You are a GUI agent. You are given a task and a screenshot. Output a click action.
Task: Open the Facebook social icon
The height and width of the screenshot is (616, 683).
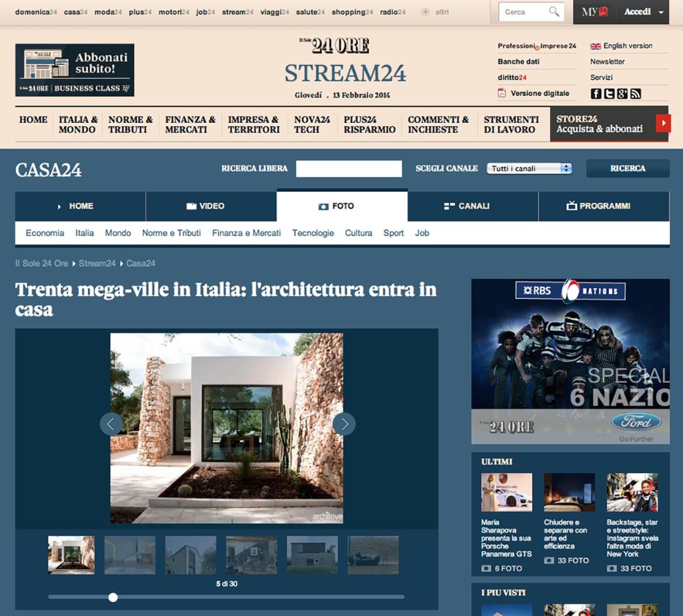click(596, 93)
